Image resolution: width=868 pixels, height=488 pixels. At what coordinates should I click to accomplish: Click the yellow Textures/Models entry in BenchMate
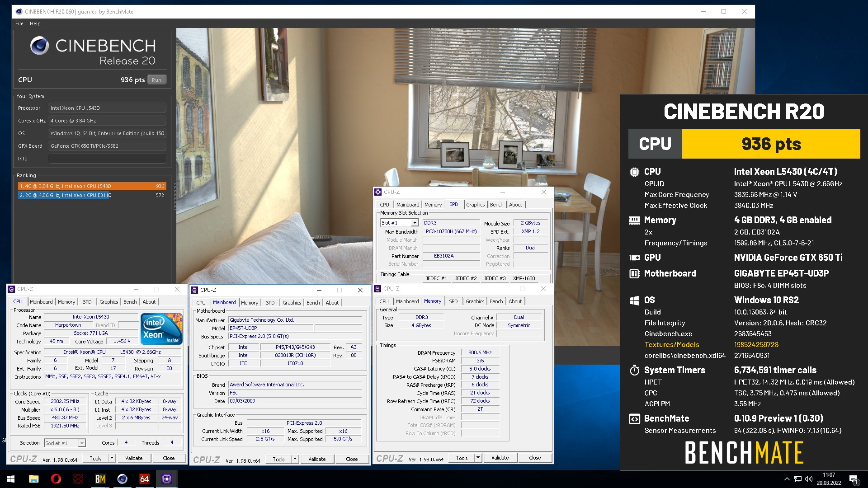point(672,345)
